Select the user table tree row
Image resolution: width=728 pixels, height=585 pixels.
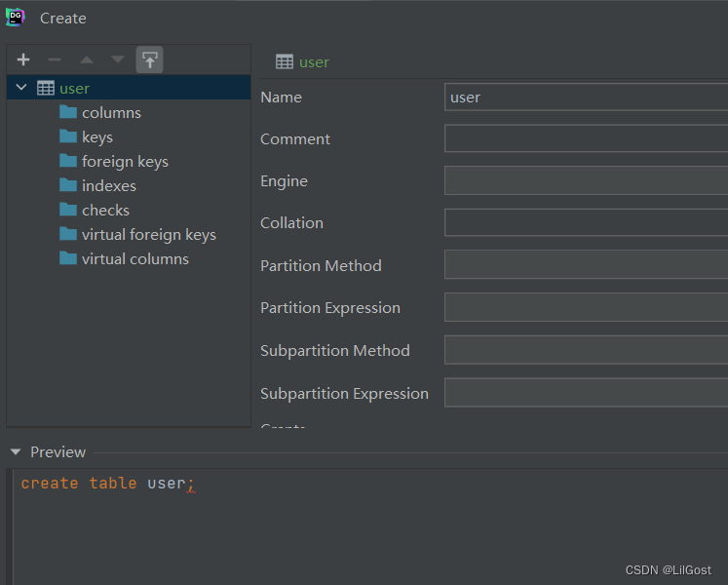pyautogui.click(x=129, y=88)
